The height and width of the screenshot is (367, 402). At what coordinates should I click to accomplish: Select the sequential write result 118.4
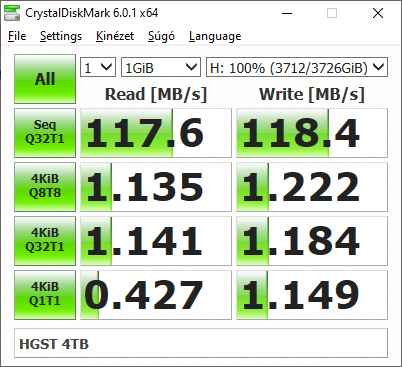tap(312, 133)
